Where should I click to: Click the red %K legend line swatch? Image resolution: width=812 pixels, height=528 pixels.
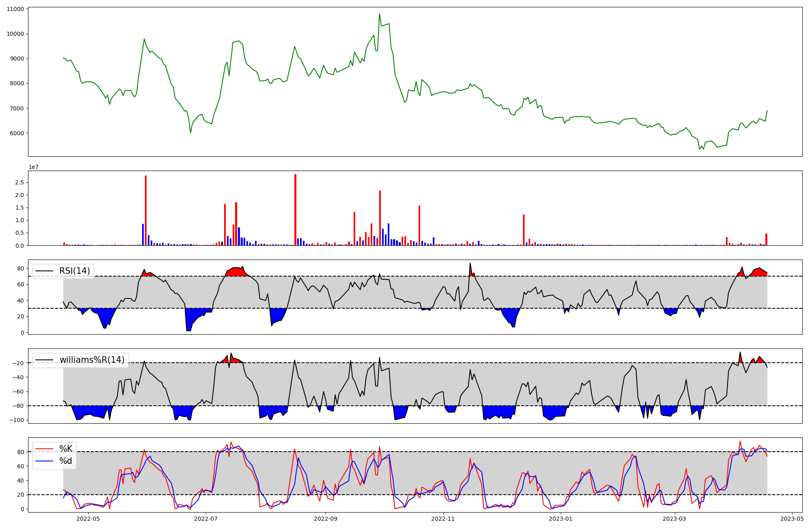[45, 449]
